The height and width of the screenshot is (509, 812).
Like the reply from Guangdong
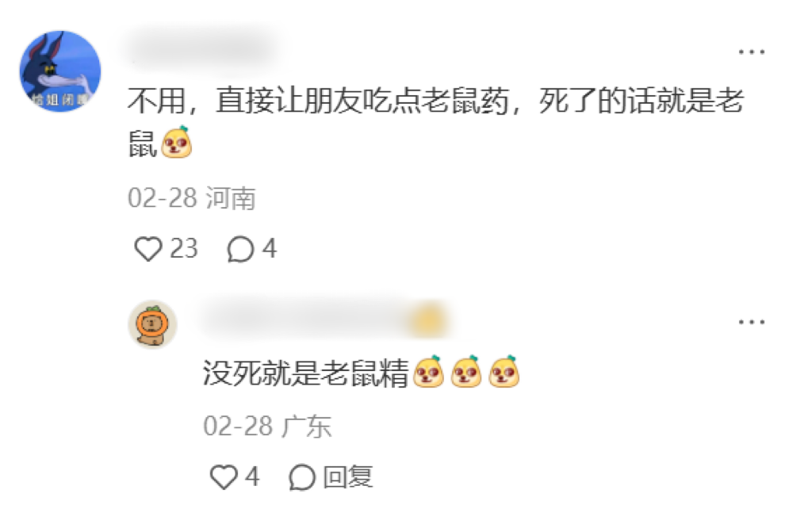point(224,476)
